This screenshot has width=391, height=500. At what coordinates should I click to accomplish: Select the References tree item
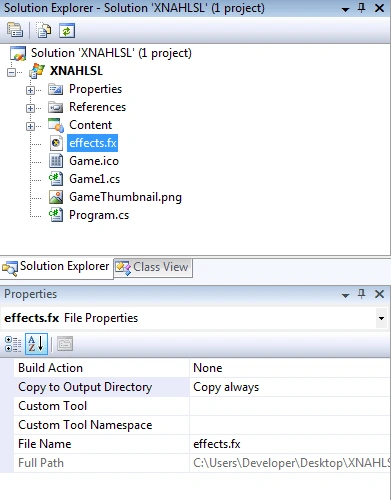click(97, 107)
